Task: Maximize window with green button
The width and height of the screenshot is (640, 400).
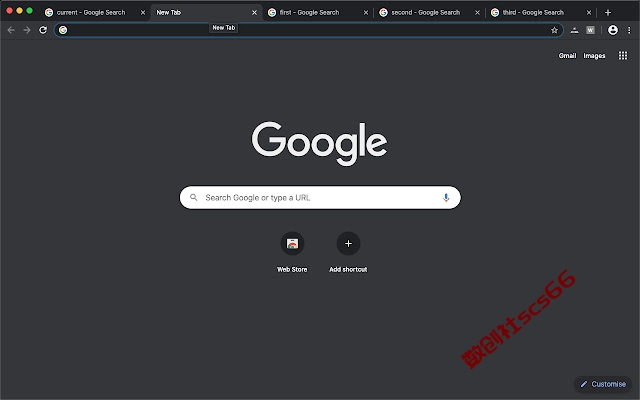Action: coord(29,11)
